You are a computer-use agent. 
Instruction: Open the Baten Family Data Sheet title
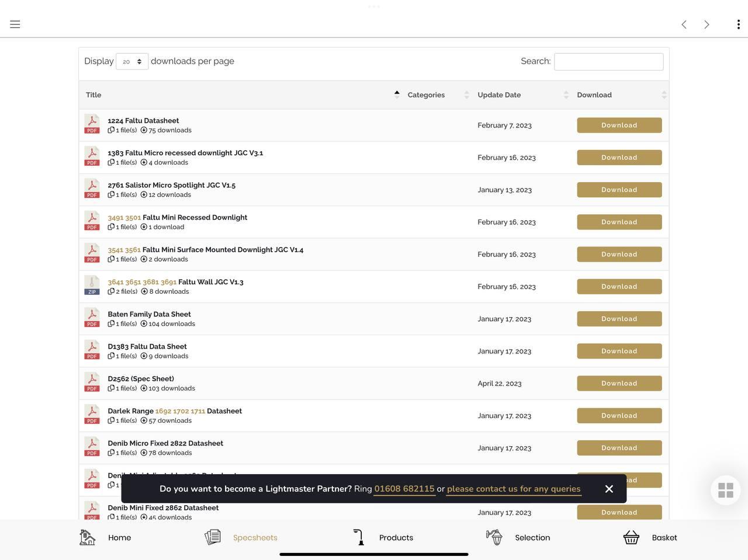[149, 314]
